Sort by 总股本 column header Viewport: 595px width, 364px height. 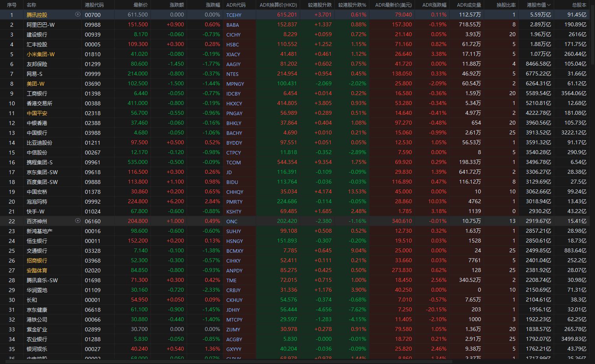pos(578,5)
